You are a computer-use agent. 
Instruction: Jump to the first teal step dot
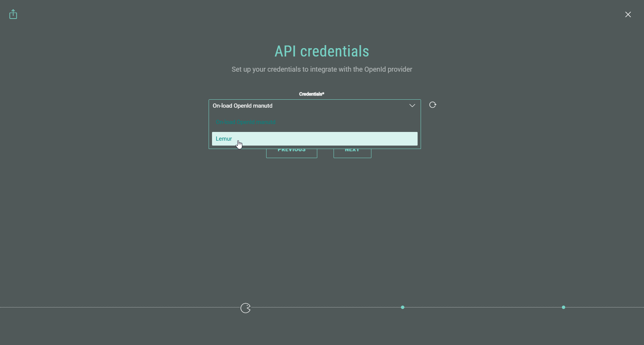point(402,307)
